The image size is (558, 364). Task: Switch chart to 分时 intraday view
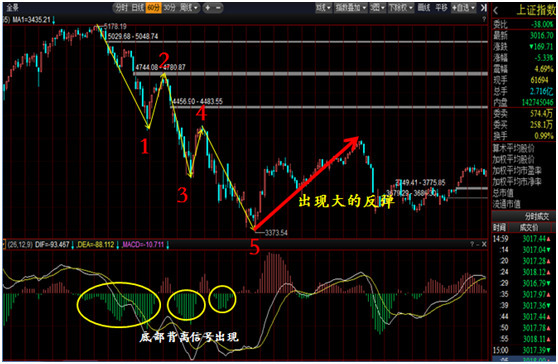[x=121, y=7]
